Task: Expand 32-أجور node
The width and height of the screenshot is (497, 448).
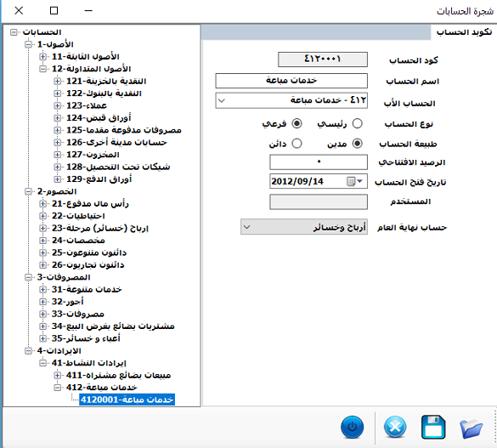Action: click(42, 302)
